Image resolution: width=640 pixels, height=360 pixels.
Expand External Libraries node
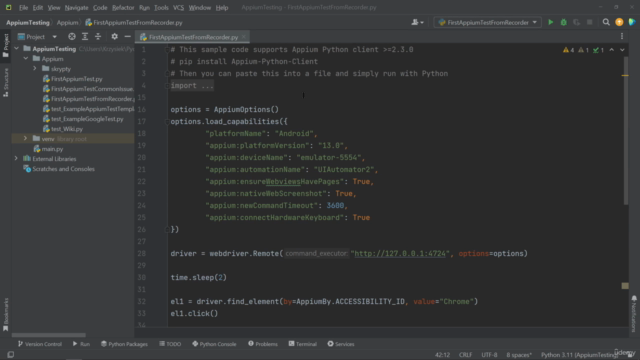tap(16, 159)
